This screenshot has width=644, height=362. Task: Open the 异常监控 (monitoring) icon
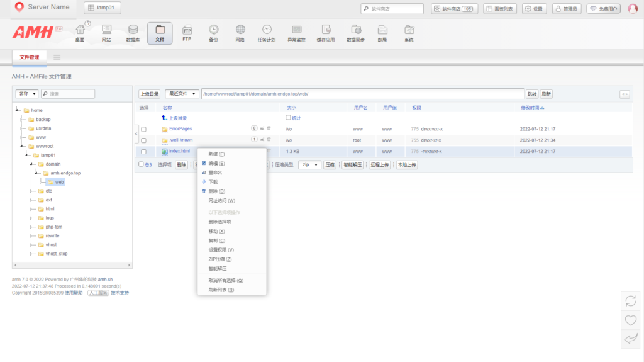pos(297,33)
